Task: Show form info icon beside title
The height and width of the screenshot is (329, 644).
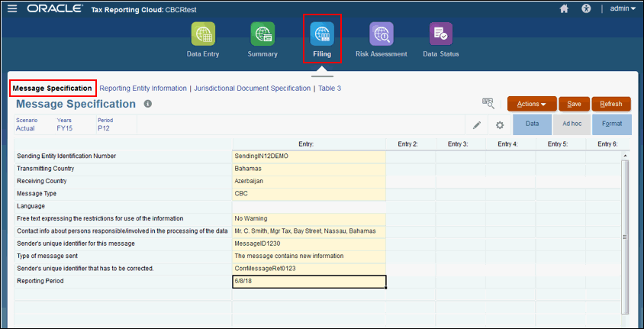Action: point(148,104)
